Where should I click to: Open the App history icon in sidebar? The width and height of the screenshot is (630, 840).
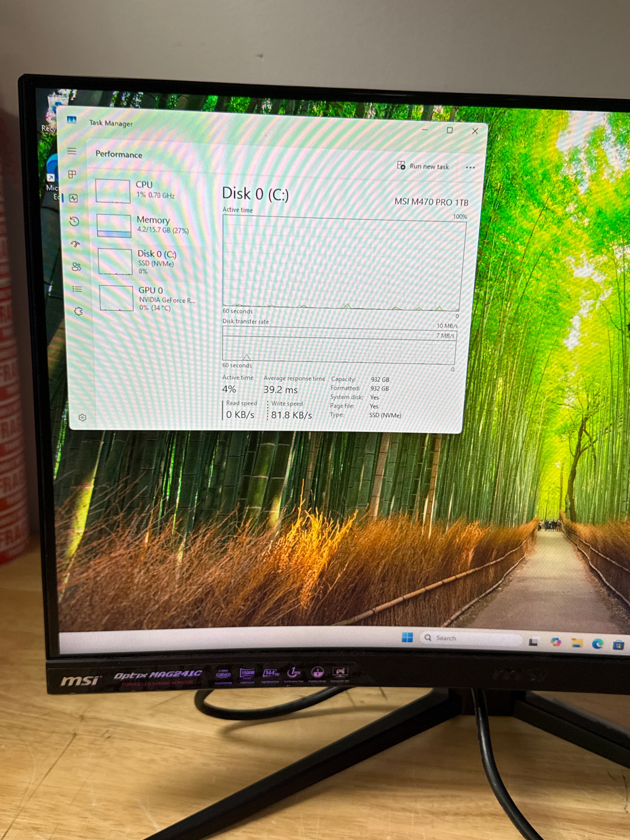click(74, 221)
